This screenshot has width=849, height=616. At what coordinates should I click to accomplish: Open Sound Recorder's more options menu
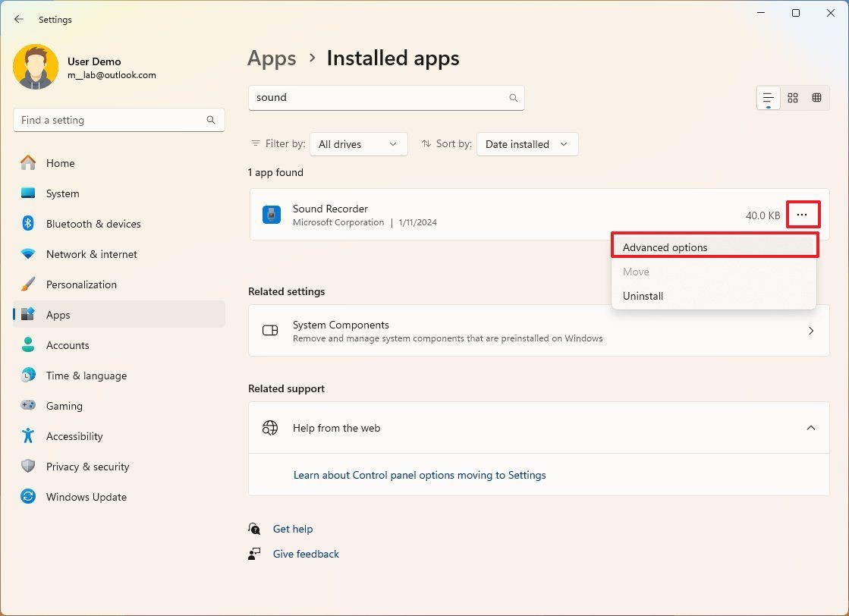click(x=803, y=215)
